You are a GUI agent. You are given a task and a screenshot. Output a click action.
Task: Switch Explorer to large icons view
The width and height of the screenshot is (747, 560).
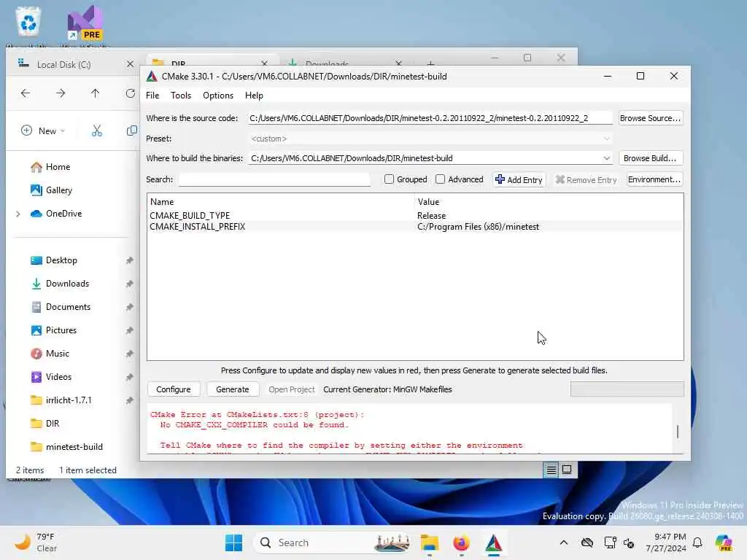(567, 470)
